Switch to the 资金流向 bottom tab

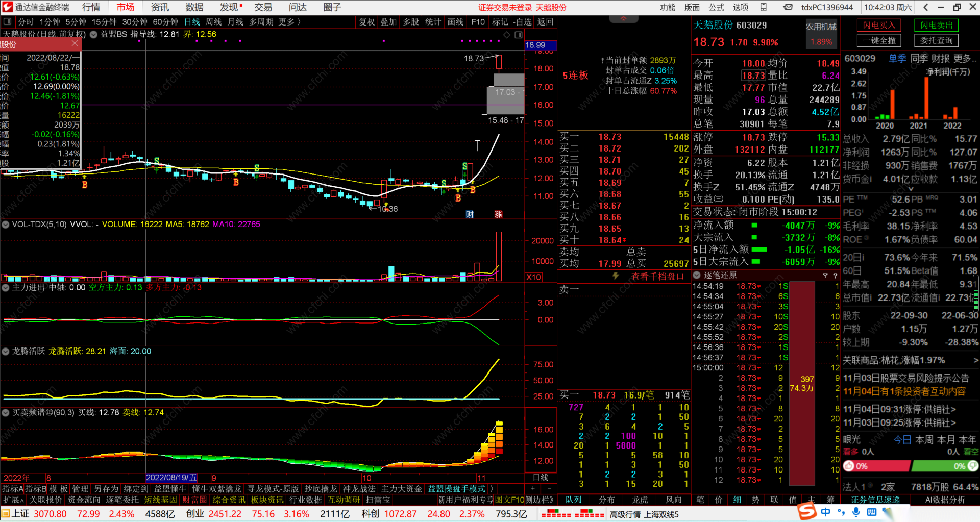pos(84,500)
